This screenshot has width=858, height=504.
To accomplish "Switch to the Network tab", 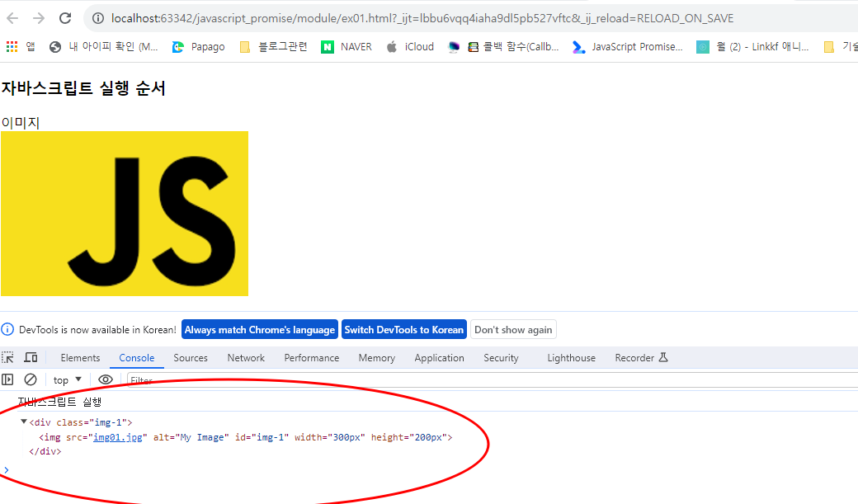I will 246,358.
